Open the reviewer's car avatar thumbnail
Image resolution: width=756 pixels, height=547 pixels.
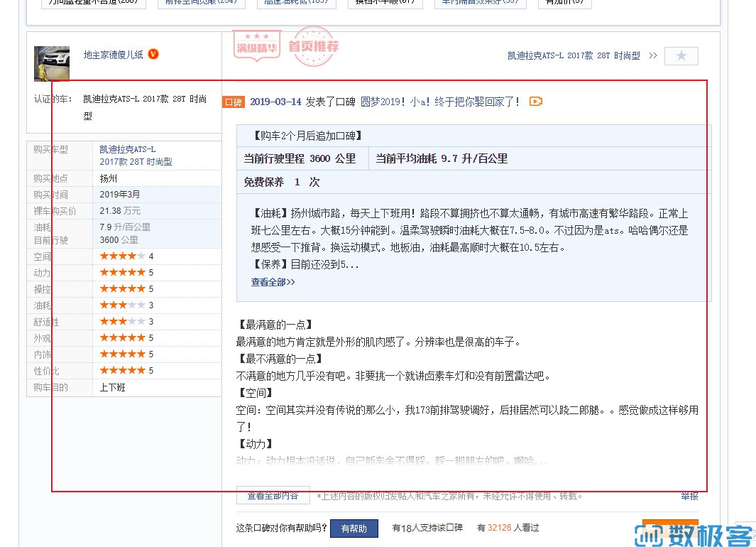[52, 64]
